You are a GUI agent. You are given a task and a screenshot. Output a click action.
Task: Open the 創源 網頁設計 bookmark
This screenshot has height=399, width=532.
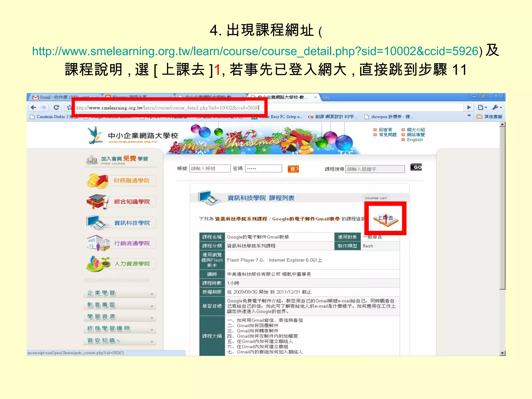[332, 117]
